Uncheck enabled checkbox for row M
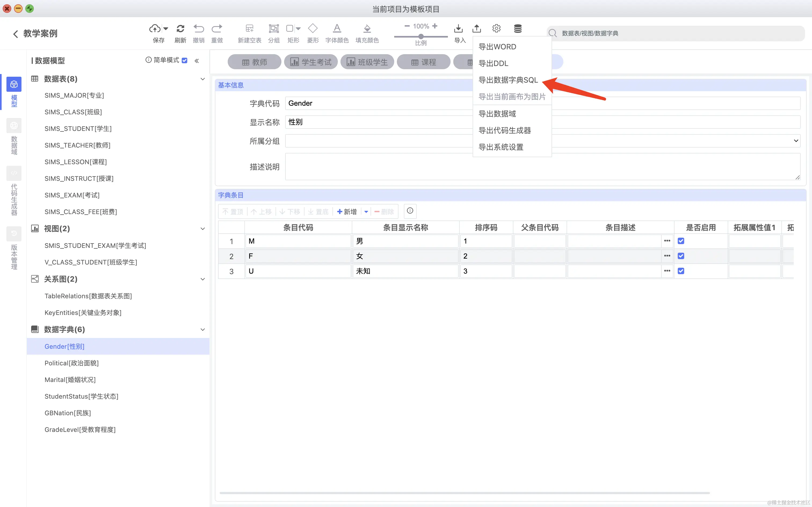 [x=681, y=241]
